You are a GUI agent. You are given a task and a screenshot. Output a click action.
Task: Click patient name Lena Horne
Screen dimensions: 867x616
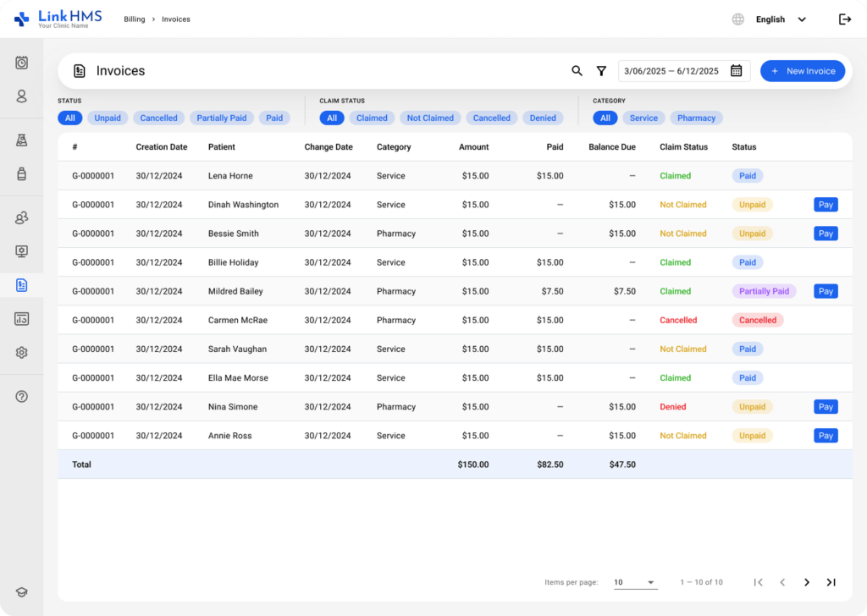coord(230,176)
